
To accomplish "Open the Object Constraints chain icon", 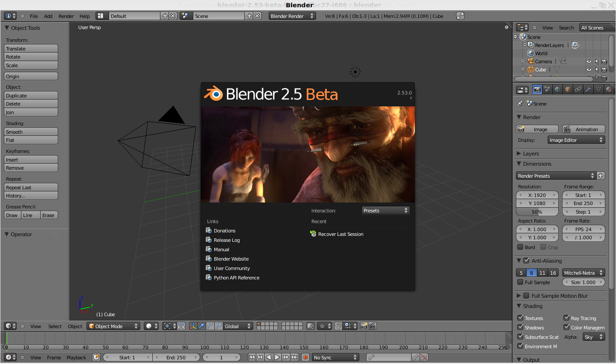I will coord(578,89).
